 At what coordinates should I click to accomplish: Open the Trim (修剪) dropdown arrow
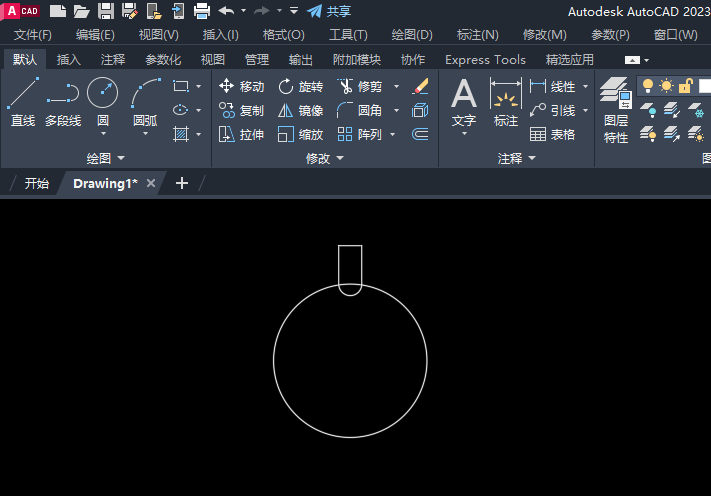click(x=396, y=86)
